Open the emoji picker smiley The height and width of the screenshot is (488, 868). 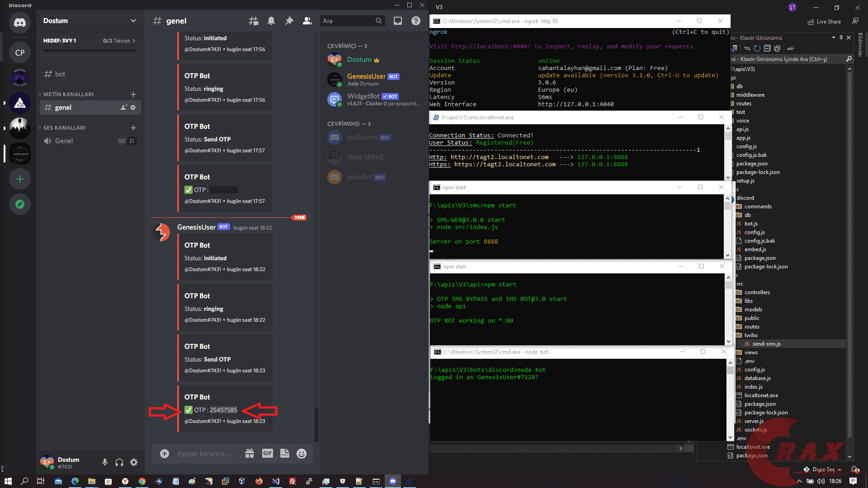tap(302, 453)
